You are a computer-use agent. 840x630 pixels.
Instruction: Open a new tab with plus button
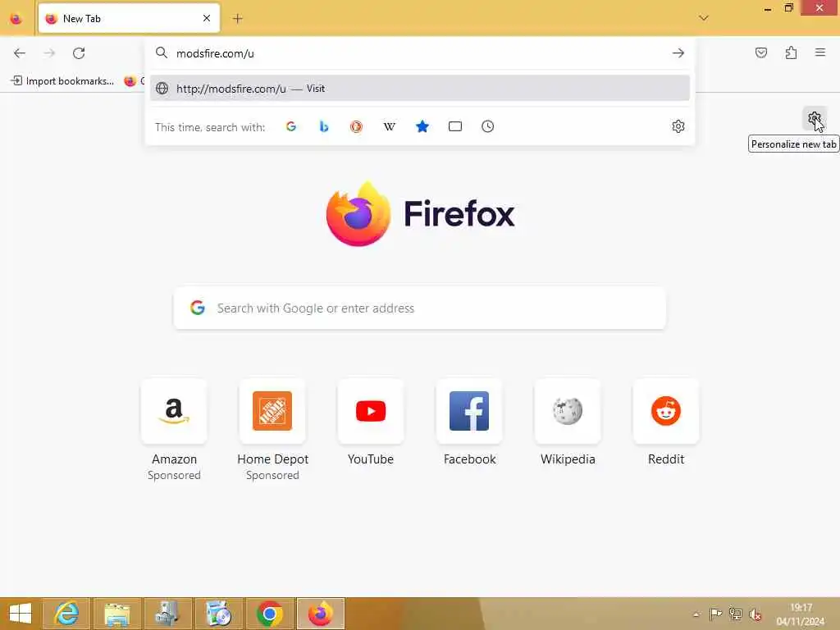click(237, 19)
